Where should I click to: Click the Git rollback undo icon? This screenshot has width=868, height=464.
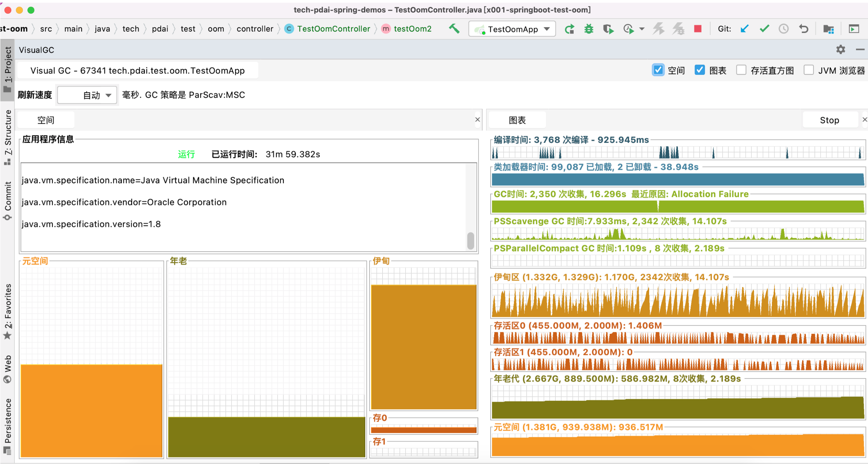click(x=804, y=29)
